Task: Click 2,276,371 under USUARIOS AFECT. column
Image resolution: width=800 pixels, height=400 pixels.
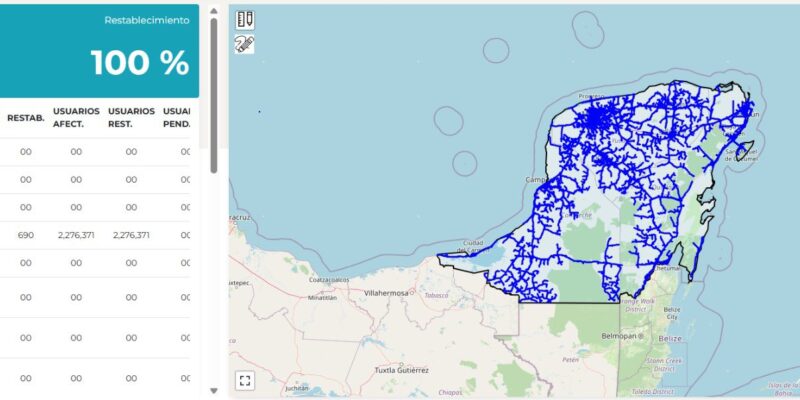Action: [x=76, y=236]
